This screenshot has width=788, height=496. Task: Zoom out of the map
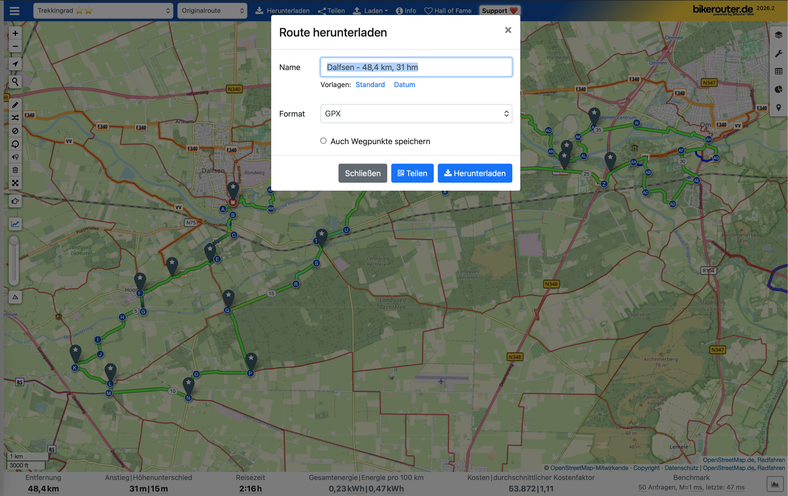pos(15,46)
